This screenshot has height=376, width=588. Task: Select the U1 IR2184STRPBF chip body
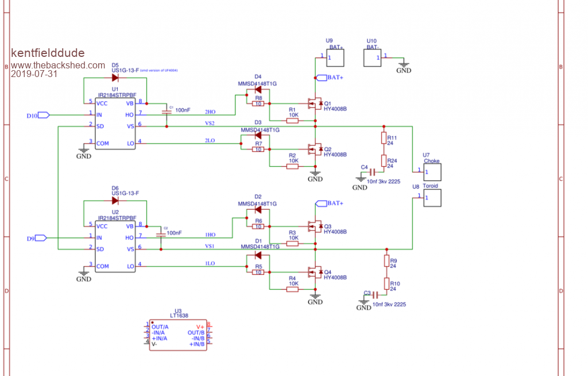pyautogui.click(x=115, y=124)
